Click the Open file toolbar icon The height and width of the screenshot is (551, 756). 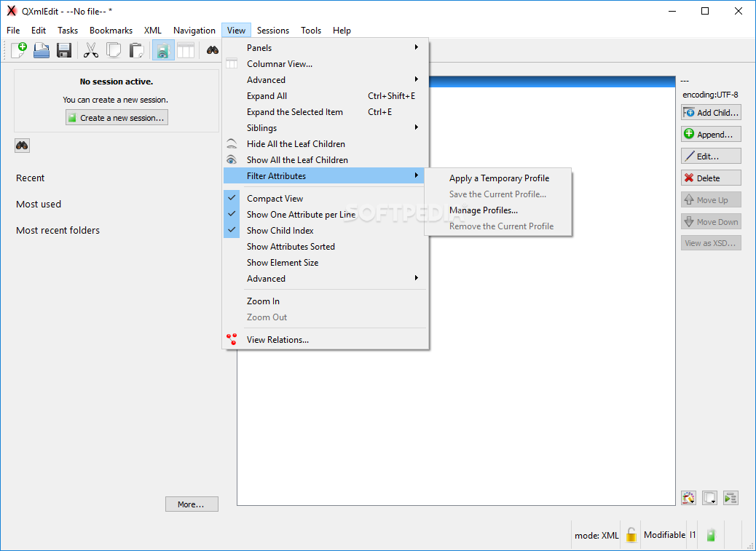point(42,50)
